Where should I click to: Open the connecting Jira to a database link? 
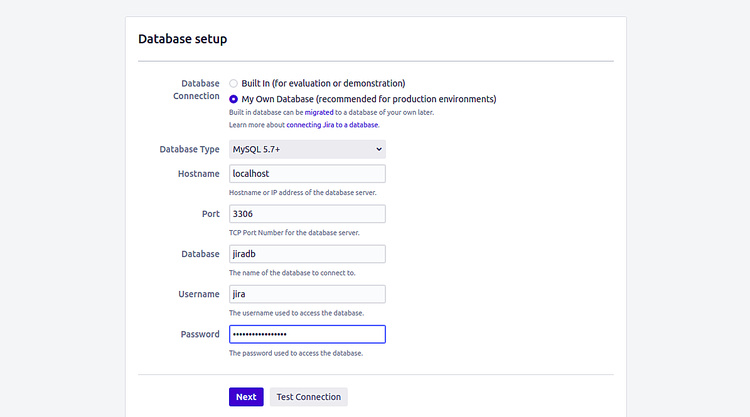[332, 125]
